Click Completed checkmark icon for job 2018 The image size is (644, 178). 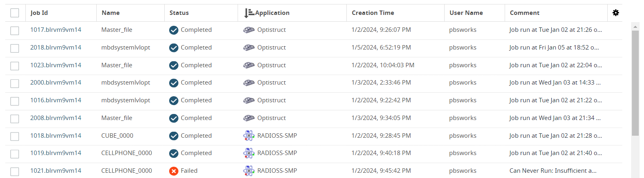click(174, 48)
